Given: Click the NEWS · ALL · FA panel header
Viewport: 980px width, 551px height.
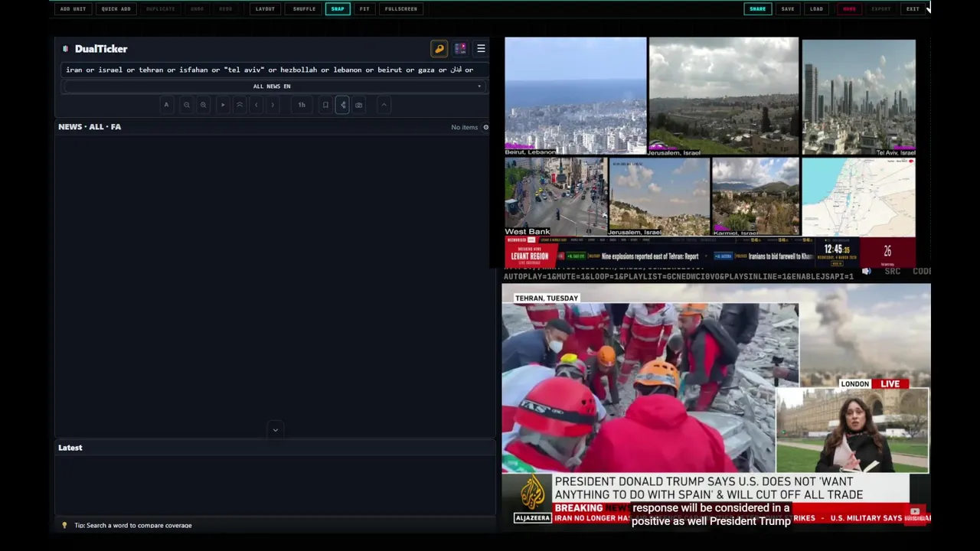Looking at the screenshot, I should click(x=90, y=127).
